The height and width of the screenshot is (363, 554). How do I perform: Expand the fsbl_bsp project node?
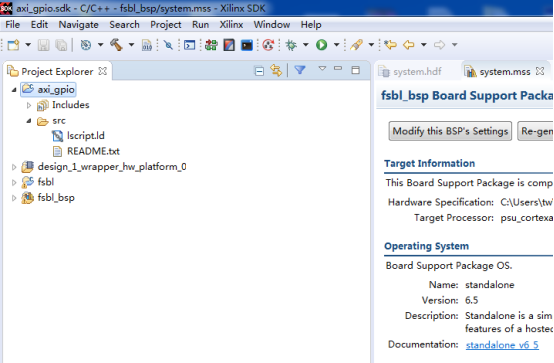pyautogui.click(x=14, y=198)
